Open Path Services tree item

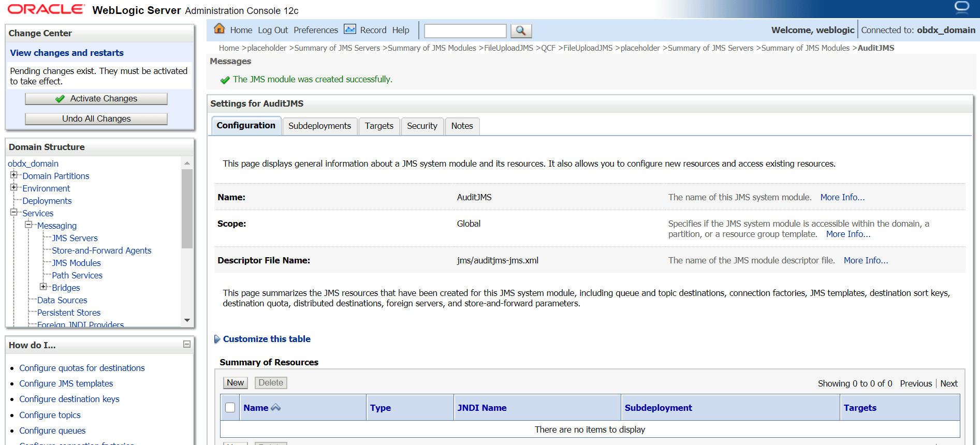pyautogui.click(x=77, y=275)
